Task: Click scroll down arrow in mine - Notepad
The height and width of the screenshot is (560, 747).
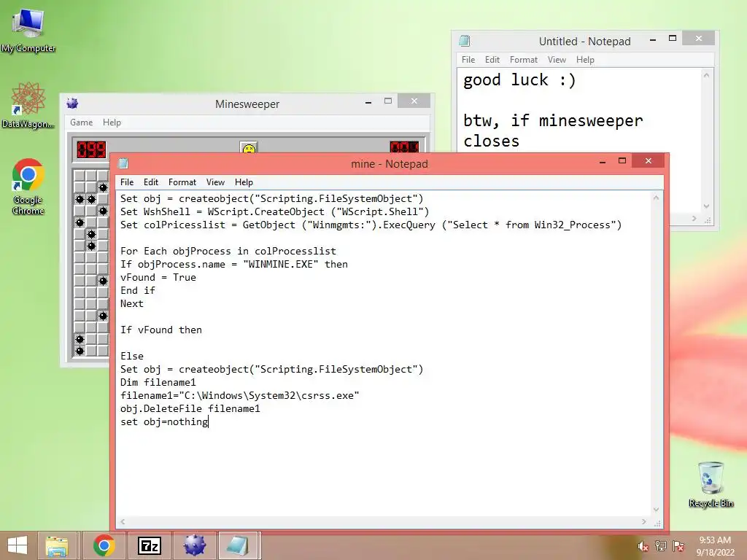Action: click(656, 509)
